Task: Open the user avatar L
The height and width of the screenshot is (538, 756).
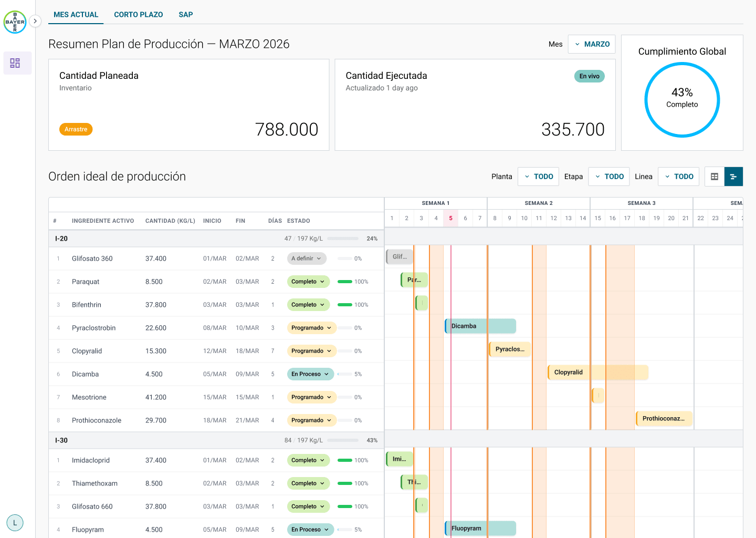Action: point(15,523)
